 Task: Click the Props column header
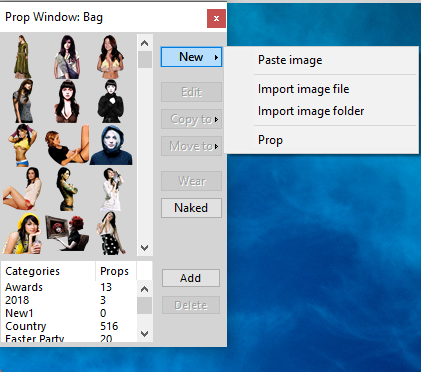point(116,271)
